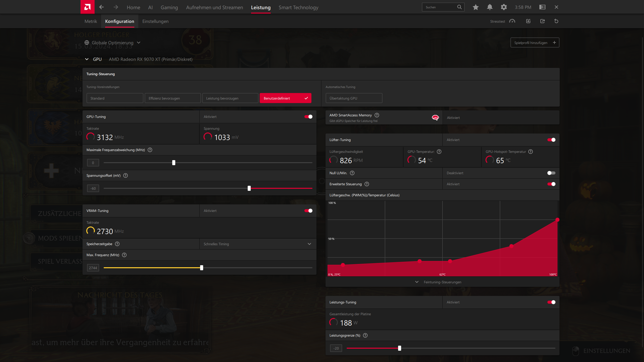Open notifications bell icon
Screen dimensions: 644x362
[x=490, y=7]
